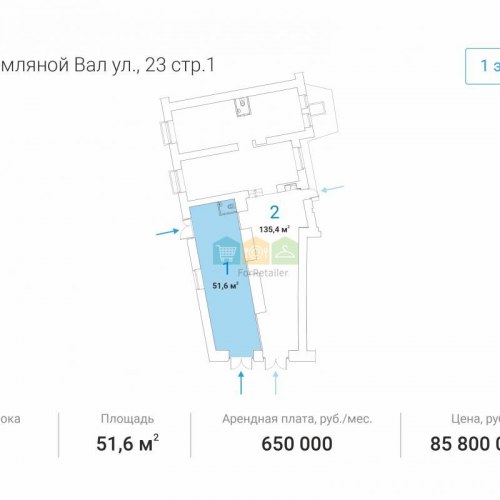Click the 51,6 м² label inside unit 1
The width and height of the screenshot is (500, 500).
click(x=226, y=285)
